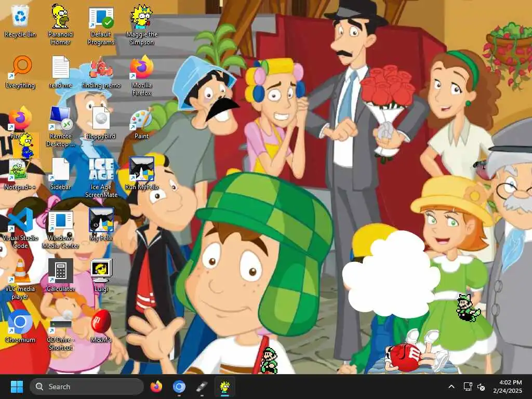Select the Notepad++ desktop shortcut
532x399 pixels.
(x=20, y=174)
